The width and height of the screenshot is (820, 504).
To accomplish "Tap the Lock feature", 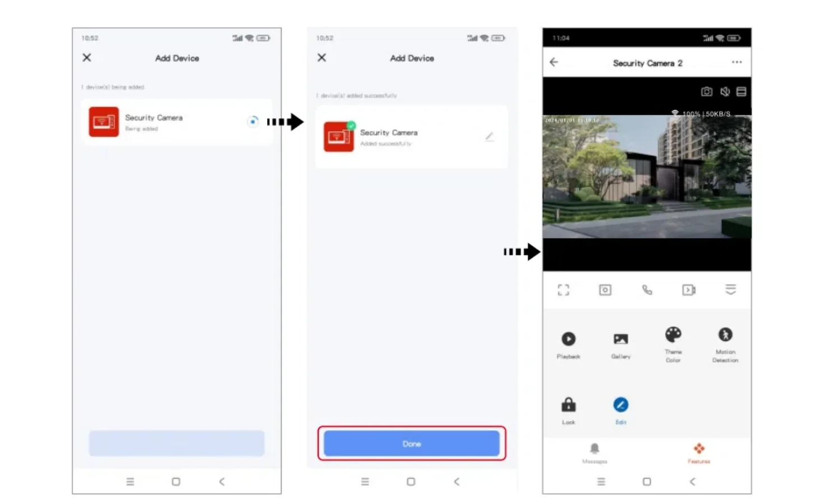I will click(x=569, y=410).
